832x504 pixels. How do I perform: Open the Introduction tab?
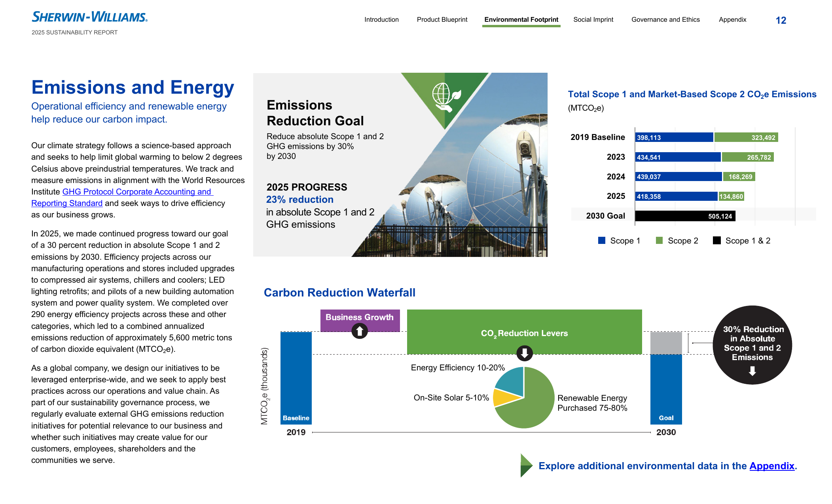[381, 19]
